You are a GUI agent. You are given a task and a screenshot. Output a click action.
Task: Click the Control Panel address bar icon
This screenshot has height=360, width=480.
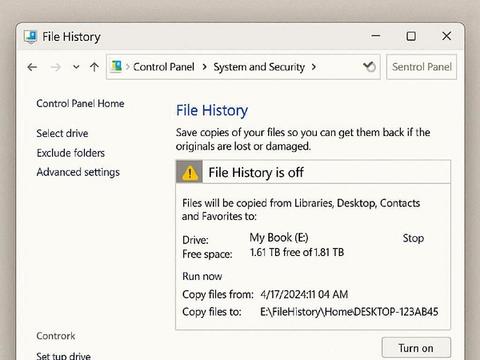pos(117,66)
